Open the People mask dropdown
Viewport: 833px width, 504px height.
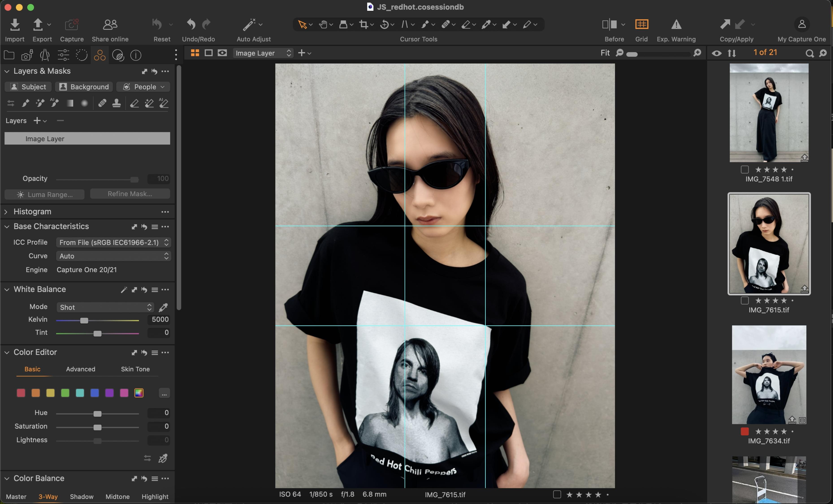coord(143,87)
